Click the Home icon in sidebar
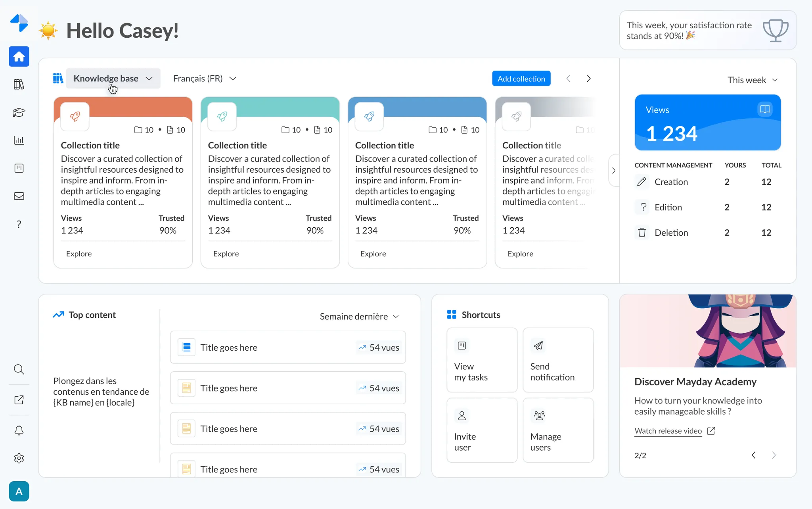The height and width of the screenshot is (509, 812). [19, 57]
